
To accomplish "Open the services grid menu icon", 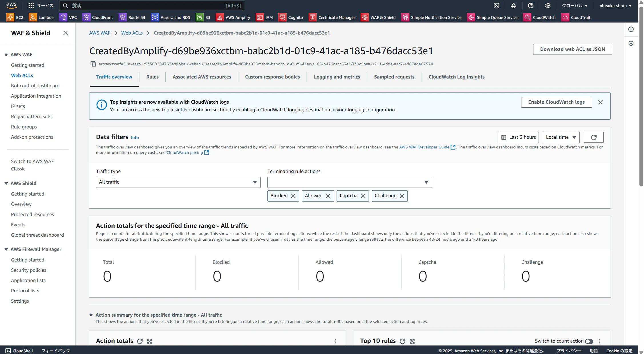I will point(31,6).
